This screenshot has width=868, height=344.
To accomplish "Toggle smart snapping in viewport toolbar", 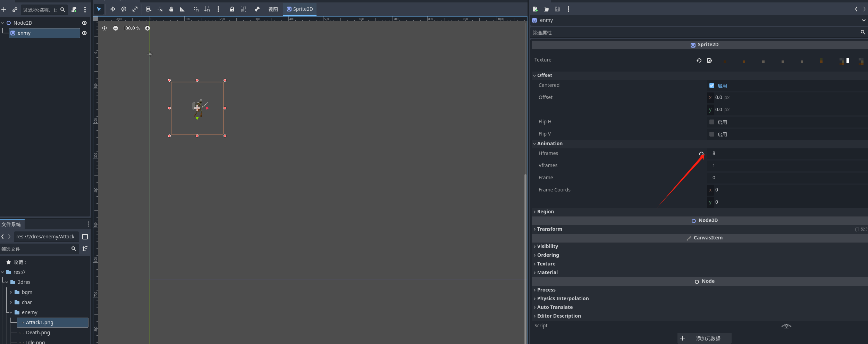I will 196,9.
